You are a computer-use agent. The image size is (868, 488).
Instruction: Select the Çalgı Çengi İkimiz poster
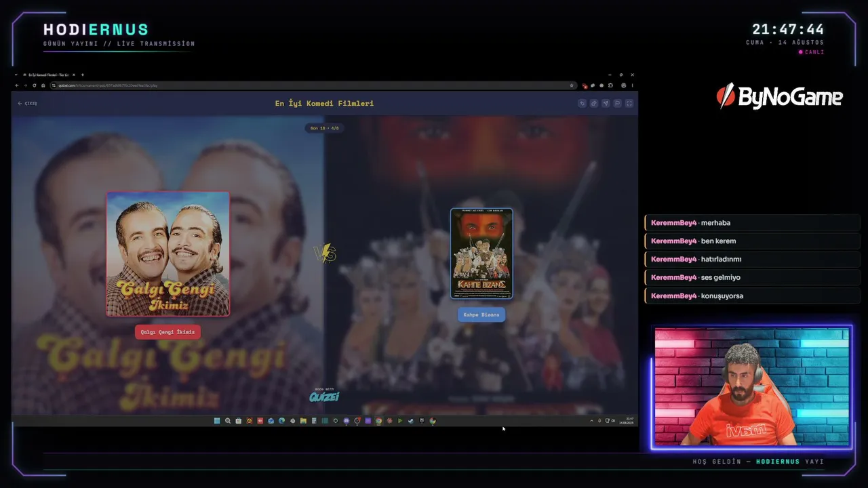pos(167,254)
